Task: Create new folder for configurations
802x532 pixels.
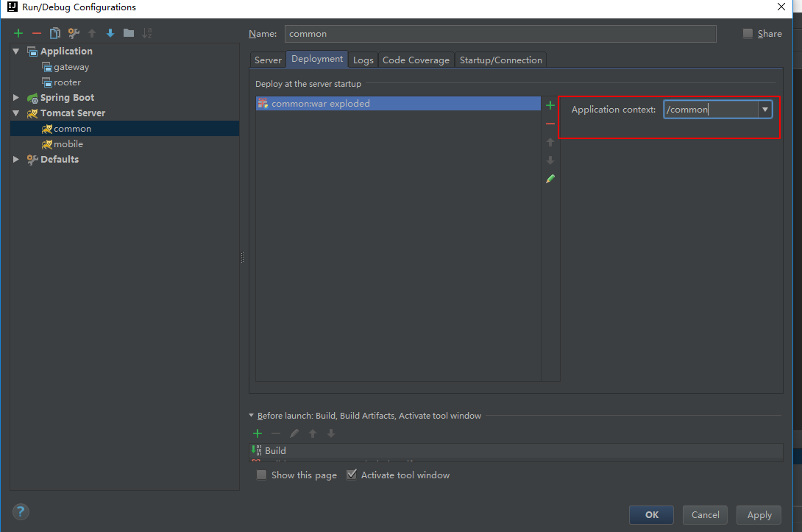Action: 128,33
